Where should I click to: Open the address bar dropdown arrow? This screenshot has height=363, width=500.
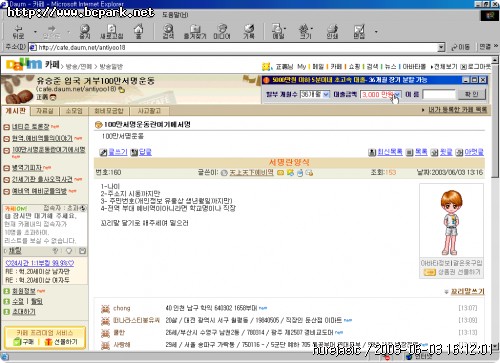[441, 48]
